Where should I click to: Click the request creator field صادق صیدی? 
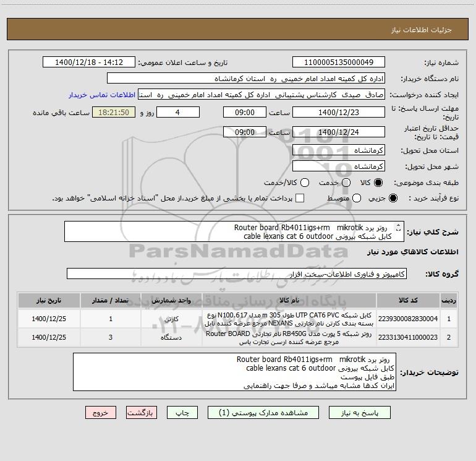pyautogui.click(x=261, y=94)
